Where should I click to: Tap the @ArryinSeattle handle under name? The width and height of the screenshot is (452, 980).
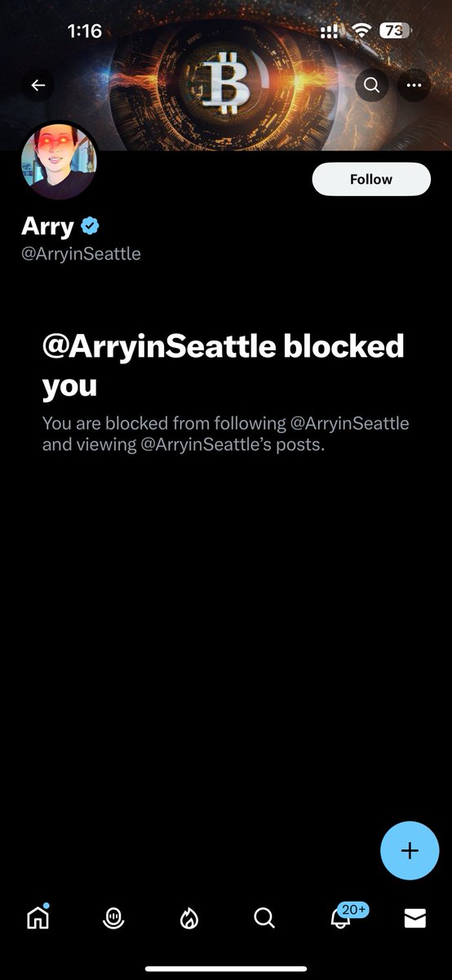81,254
